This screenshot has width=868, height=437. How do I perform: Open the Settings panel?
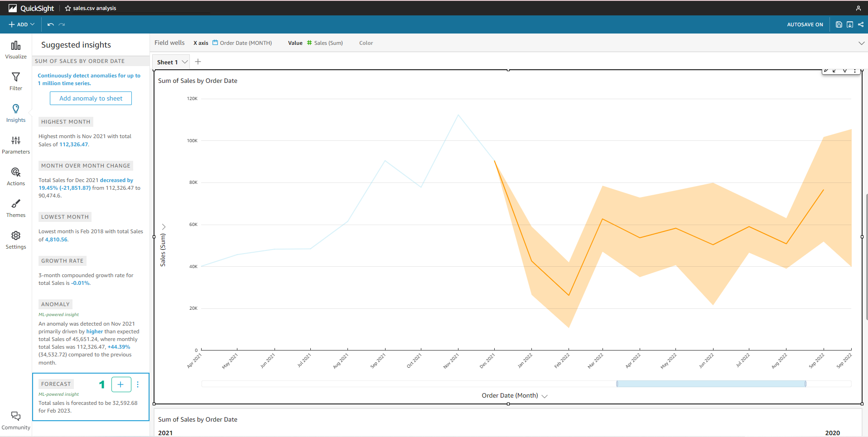click(x=16, y=240)
